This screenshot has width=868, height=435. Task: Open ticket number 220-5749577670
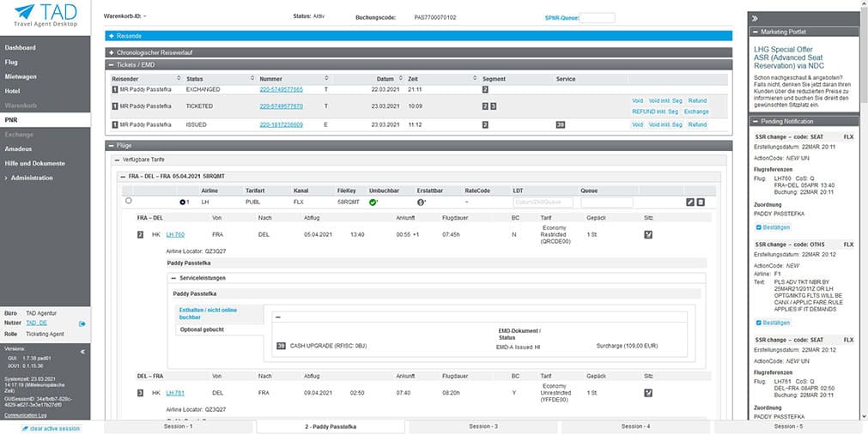click(281, 106)
